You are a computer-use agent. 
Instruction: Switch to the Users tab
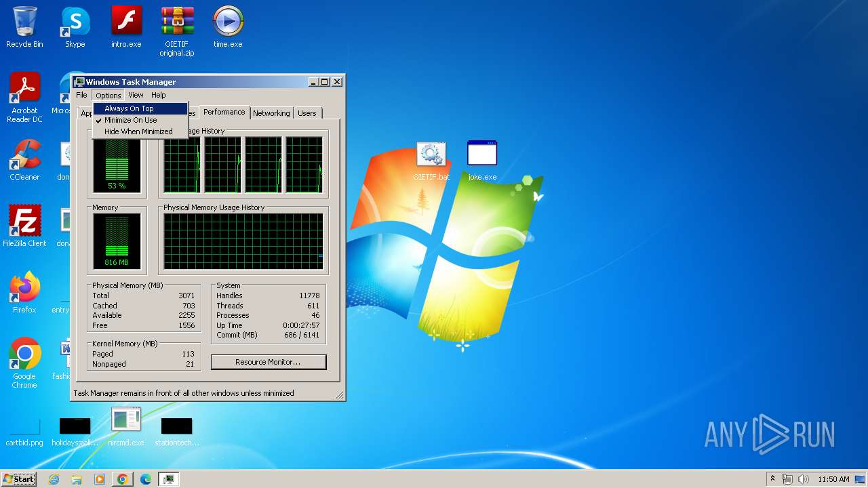(x=307, y=113)
